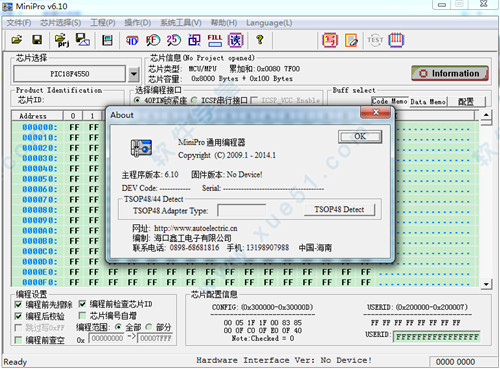Click the column 0 header in hex view
The image size is (500, 369).
pos(73,116)
